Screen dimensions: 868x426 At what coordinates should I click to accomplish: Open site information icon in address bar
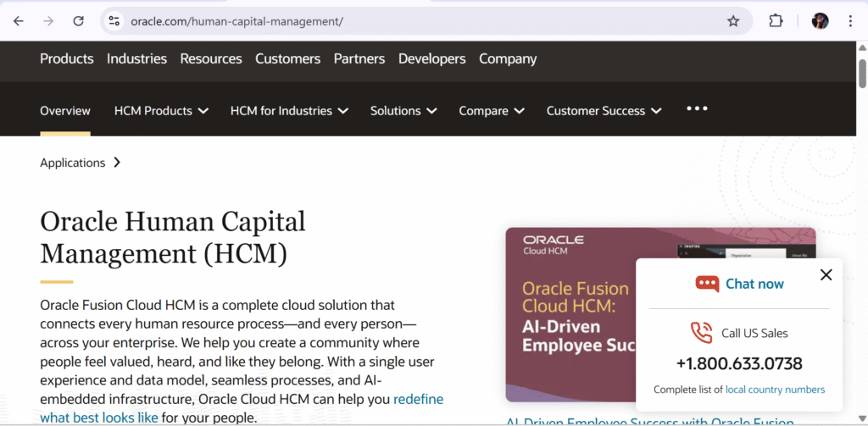click(x=114, y=21)
